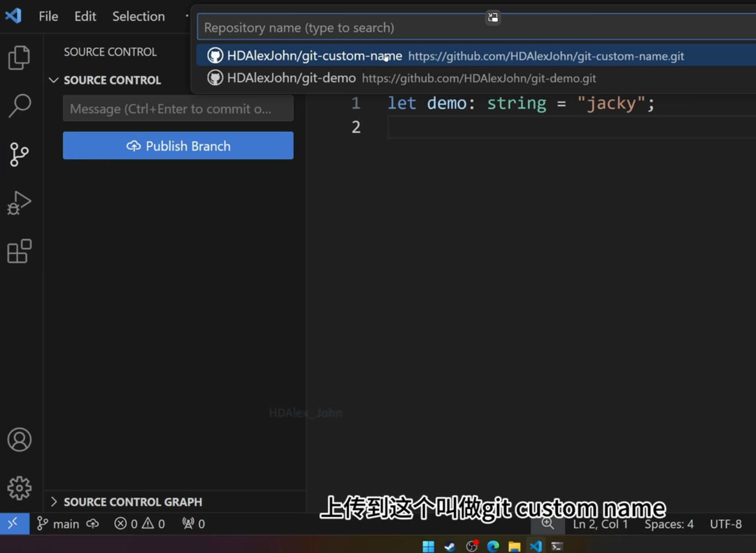Screen dimensions: 756x553
Task: Open Windows Start menu on taskbar
Action: (428, 546)
